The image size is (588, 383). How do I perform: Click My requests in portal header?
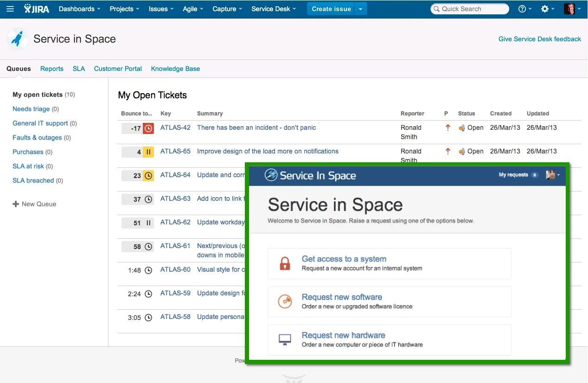coord(518,175)
